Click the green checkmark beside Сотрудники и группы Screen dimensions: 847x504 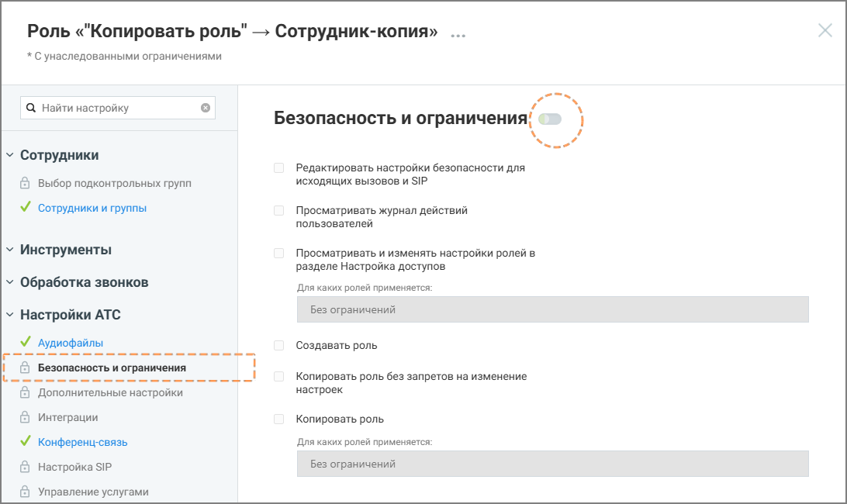[26, 207]
